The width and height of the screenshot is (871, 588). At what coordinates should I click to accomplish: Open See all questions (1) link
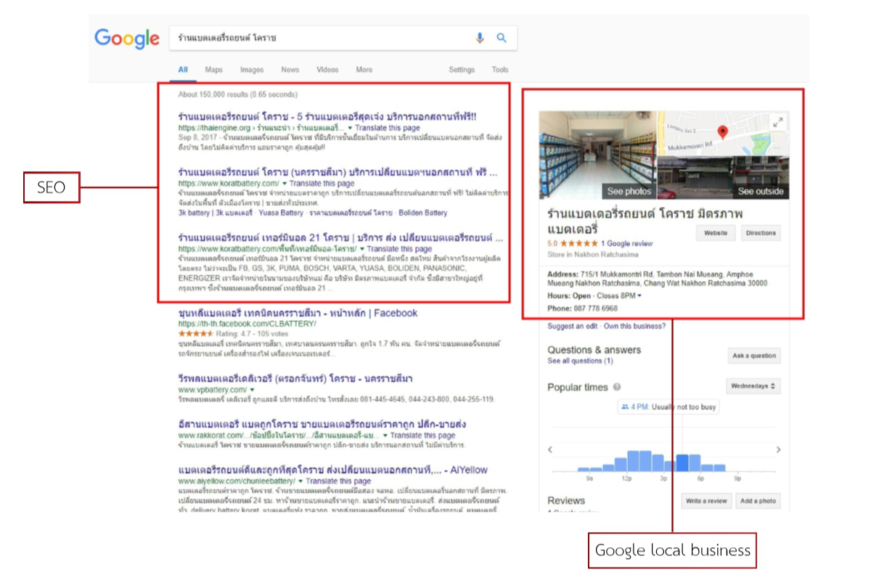point(580,361)
